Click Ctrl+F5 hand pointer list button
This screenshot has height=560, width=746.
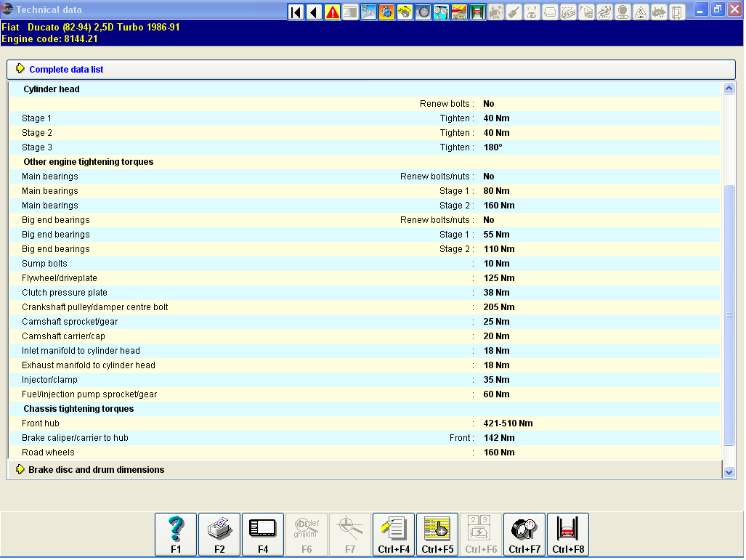click(x=437, y=535)
